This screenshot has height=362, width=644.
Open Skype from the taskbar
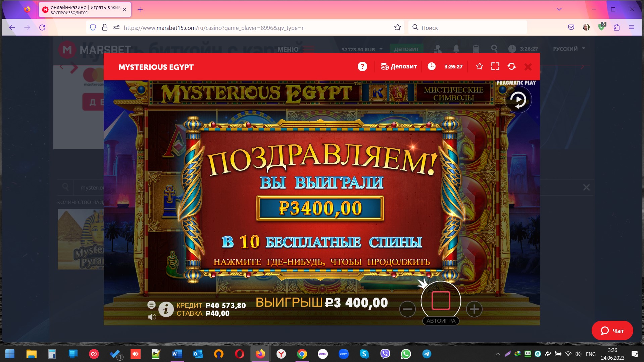coord(364,354)
